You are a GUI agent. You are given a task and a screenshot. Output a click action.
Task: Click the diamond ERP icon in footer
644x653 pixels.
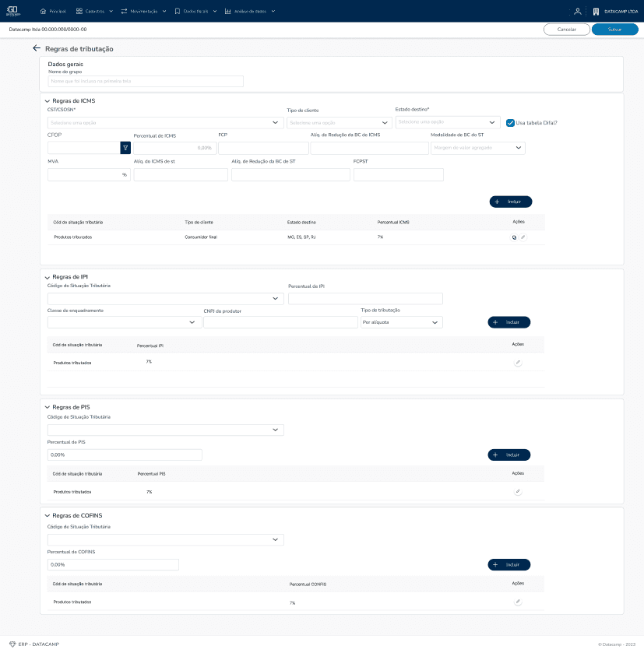tap(12, 644)
